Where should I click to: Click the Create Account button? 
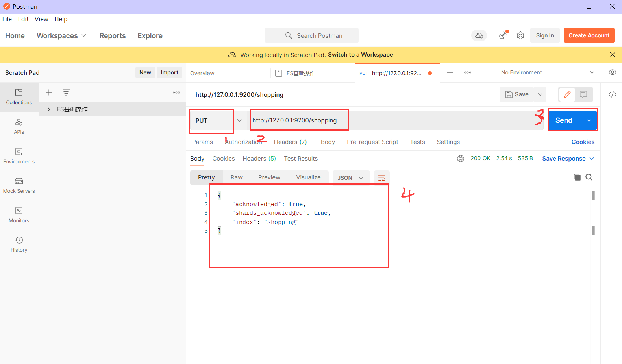click(x=589, y=35)
